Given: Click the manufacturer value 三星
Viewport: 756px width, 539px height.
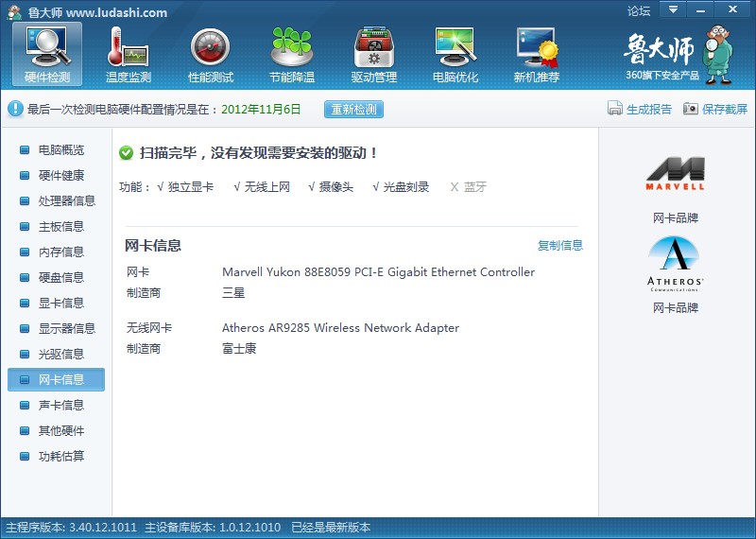Looking at the screenshot, I should tap(233, 293).
